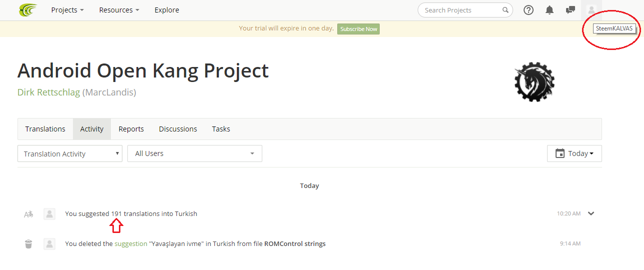
Task: Click the 9:14 AM timestamp
Action: tap(570, 244)
